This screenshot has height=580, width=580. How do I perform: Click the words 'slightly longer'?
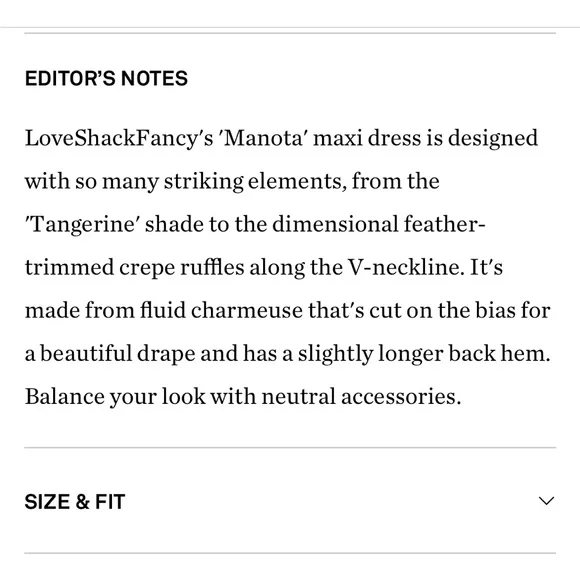(371, 354)
